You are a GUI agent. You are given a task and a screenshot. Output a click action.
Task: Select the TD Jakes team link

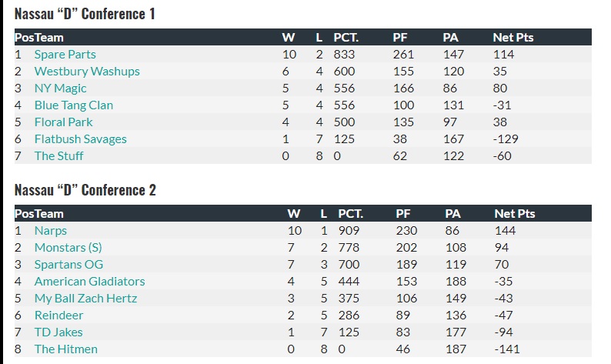click(x=58, y=332)
